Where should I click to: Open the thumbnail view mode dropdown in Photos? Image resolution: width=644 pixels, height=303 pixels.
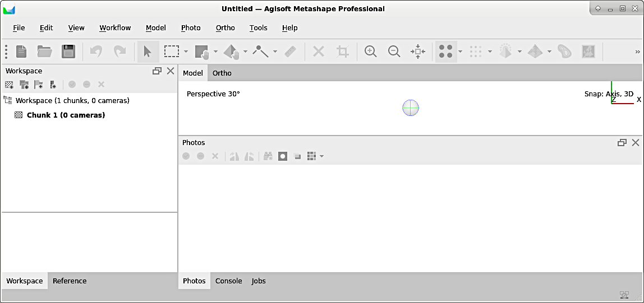(321, 156)
